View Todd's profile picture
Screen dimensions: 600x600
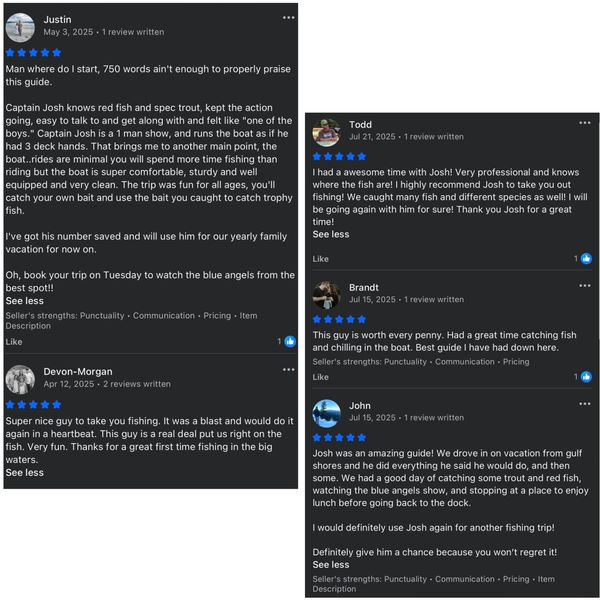click(326, 131)
